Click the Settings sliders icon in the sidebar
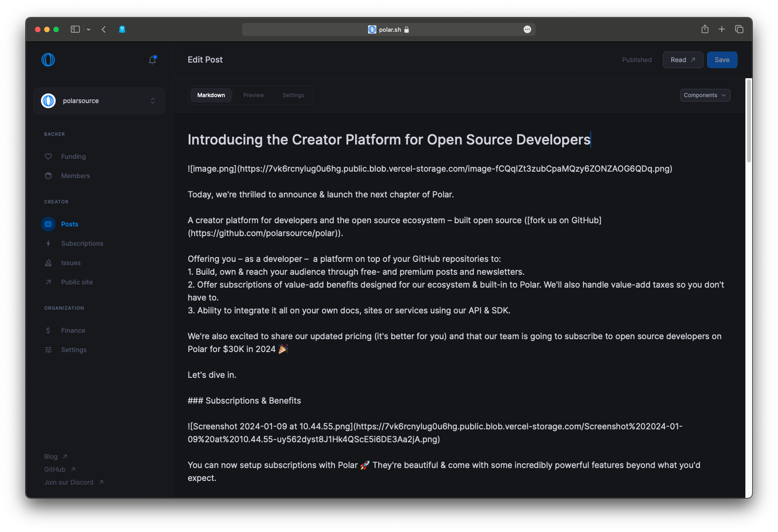Screen dimensions: 778x532 tap(48, 350)
